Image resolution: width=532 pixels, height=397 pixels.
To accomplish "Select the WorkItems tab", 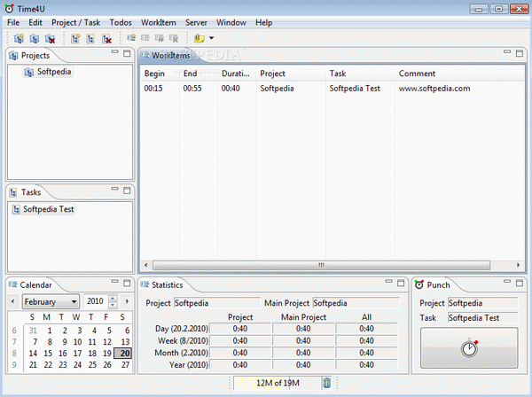I will pyautogui.click(x=167, y=55).
